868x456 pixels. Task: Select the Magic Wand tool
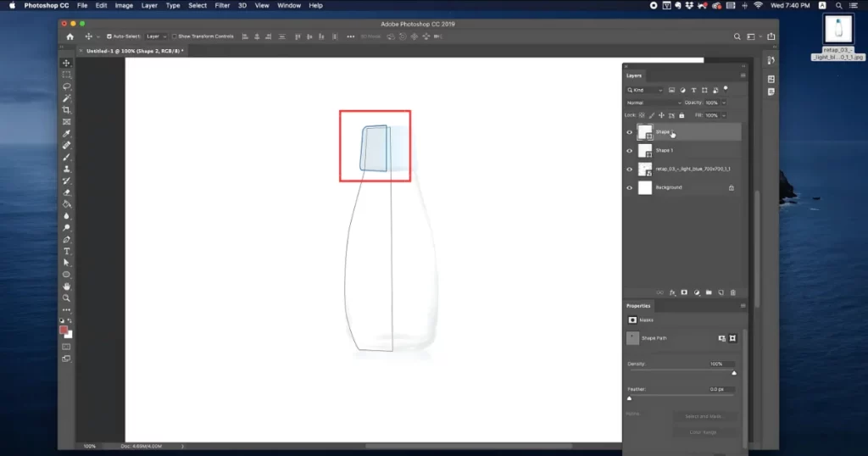66,98
